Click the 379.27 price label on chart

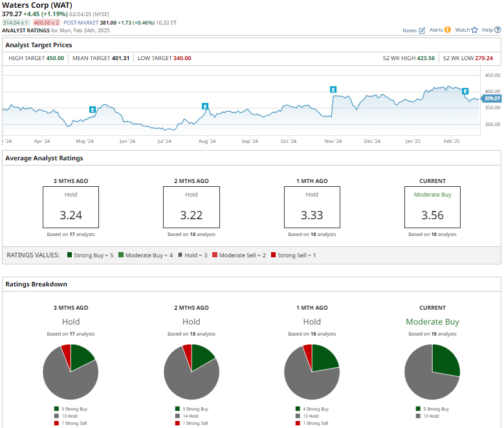(x=492, y=99)
